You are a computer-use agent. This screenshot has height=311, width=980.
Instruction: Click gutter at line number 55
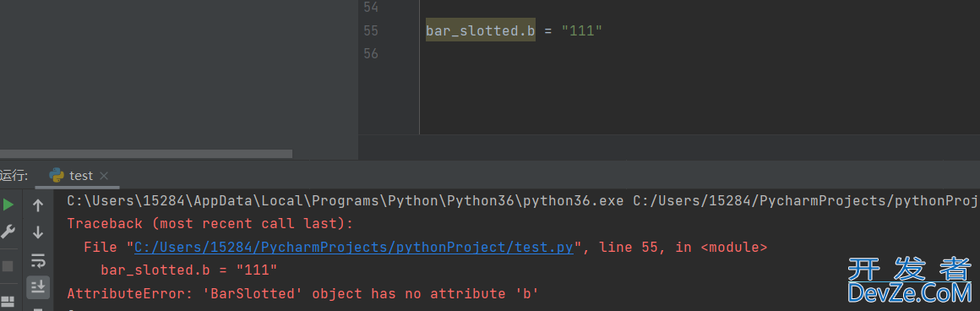[371, 30]
